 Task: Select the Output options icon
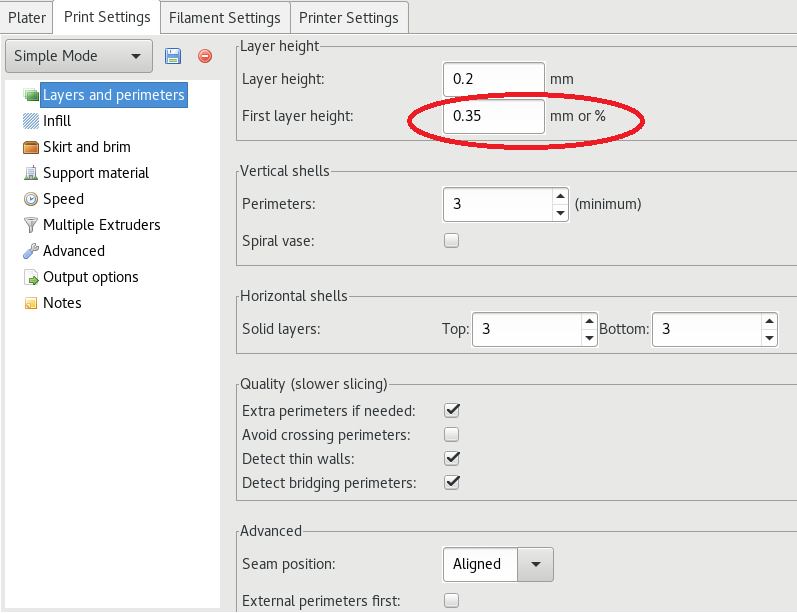pyautogui.click(x=31, y=277)
